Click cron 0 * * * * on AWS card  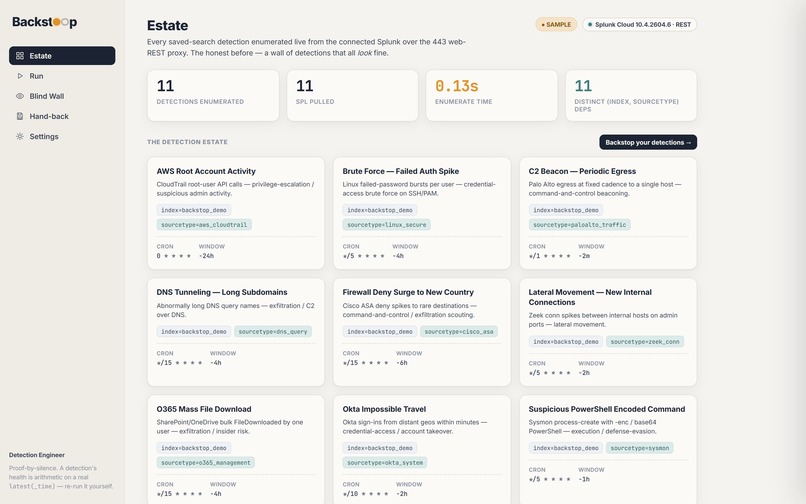click(174, 256)
